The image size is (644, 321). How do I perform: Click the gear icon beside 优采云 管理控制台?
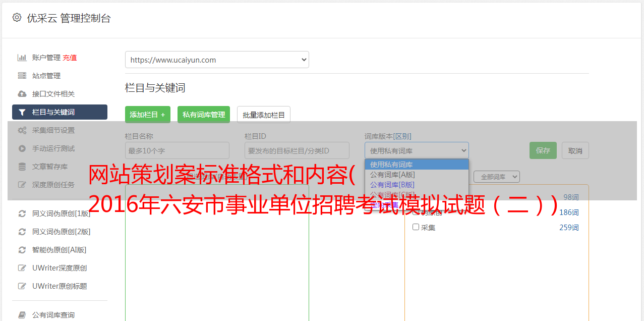(17, 18)
